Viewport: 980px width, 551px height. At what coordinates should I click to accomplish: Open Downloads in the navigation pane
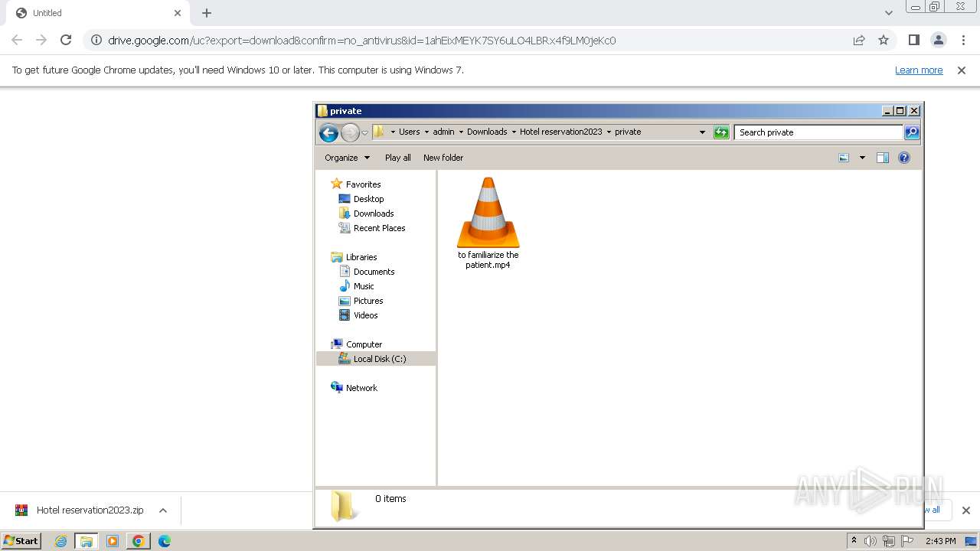(374, 214)
